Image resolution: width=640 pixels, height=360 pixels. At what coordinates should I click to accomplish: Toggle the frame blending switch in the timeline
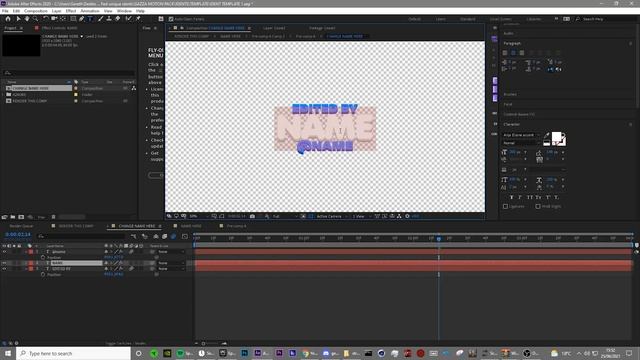click(x=164, y=236)
